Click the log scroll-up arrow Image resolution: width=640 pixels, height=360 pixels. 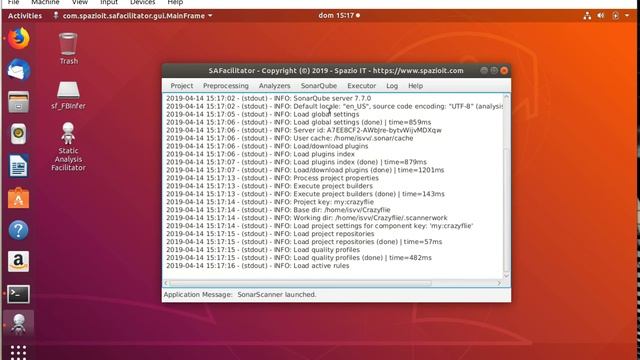point(507,97)
